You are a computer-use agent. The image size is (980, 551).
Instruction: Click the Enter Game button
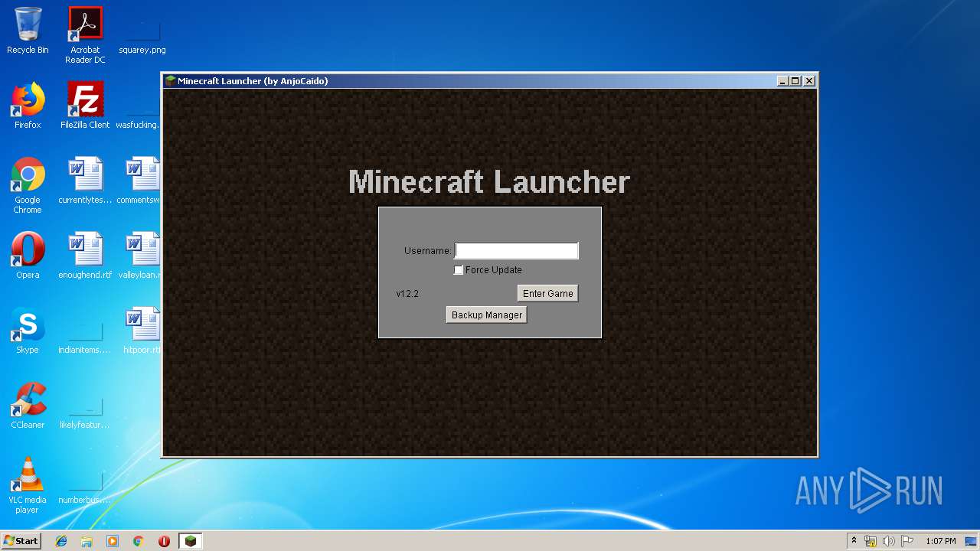click(547, 294)
